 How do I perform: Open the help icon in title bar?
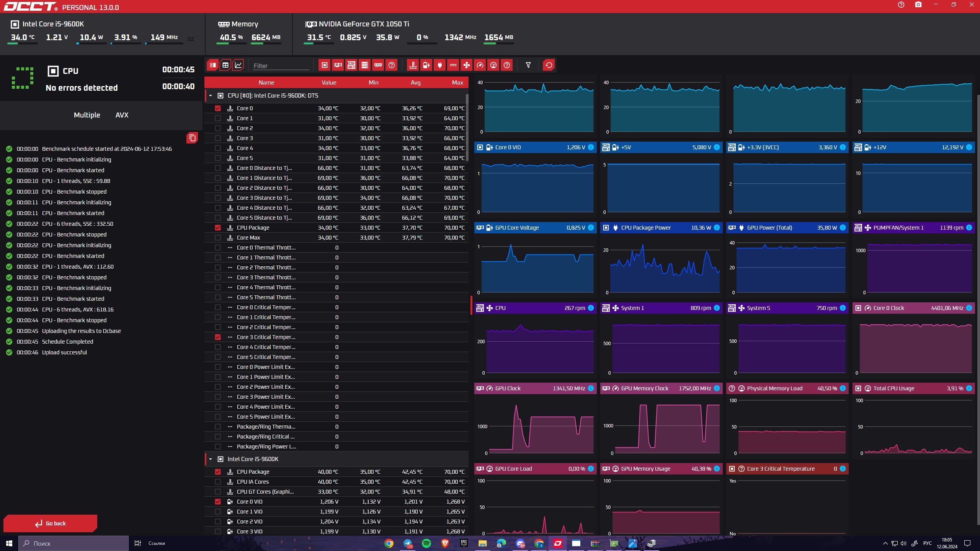pos(901,5)
